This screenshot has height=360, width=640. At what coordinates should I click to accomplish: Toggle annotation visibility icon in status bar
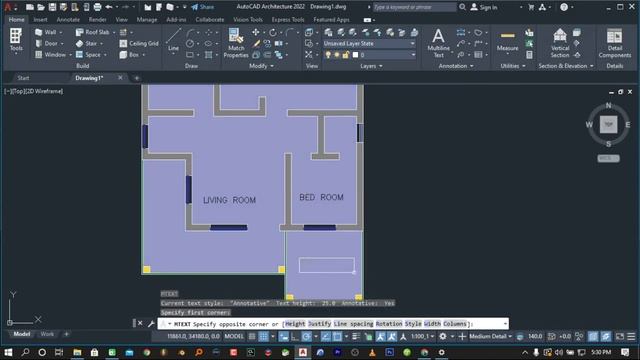click(x=380, y=336)
